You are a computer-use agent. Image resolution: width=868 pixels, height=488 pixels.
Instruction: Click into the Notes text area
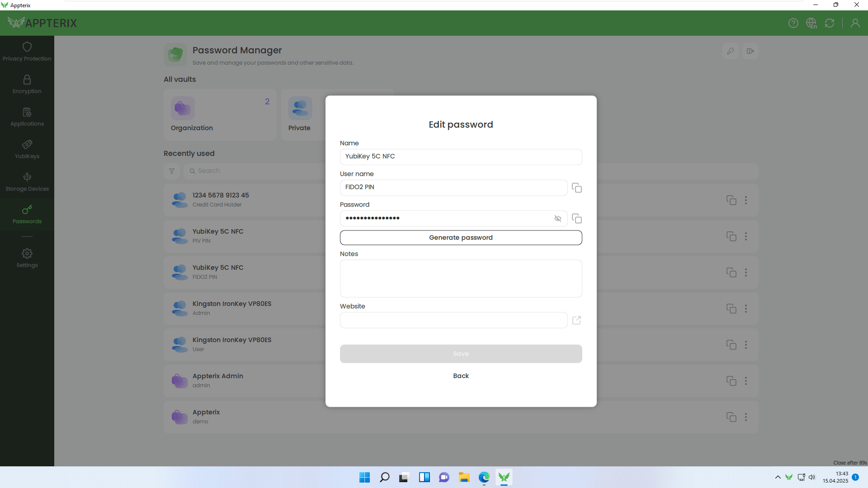[461, 278]
